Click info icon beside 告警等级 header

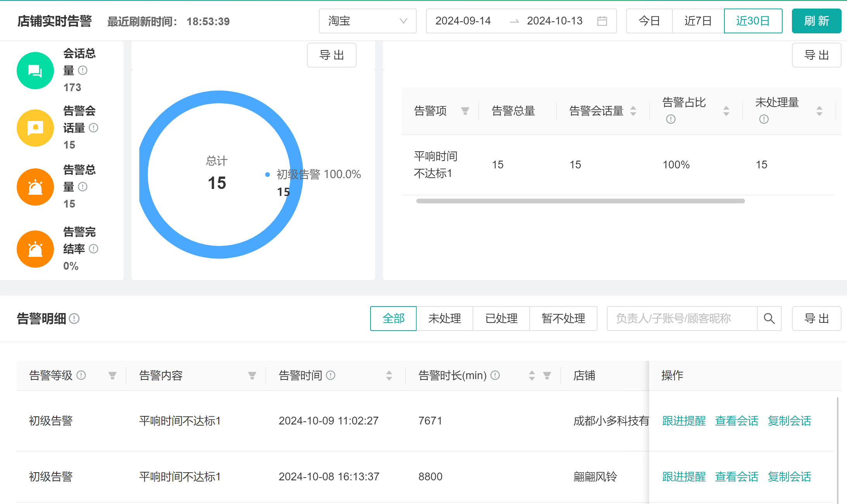click(x=81, y=375)
